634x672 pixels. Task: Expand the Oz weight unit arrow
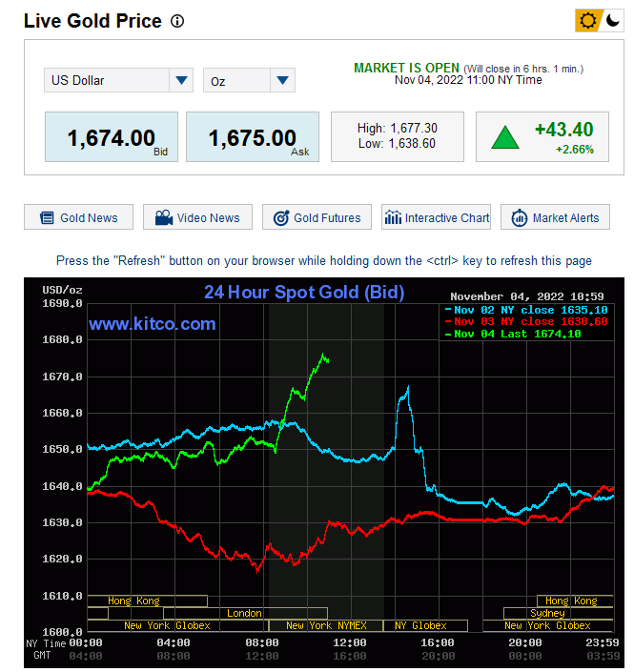click(282, 80)
